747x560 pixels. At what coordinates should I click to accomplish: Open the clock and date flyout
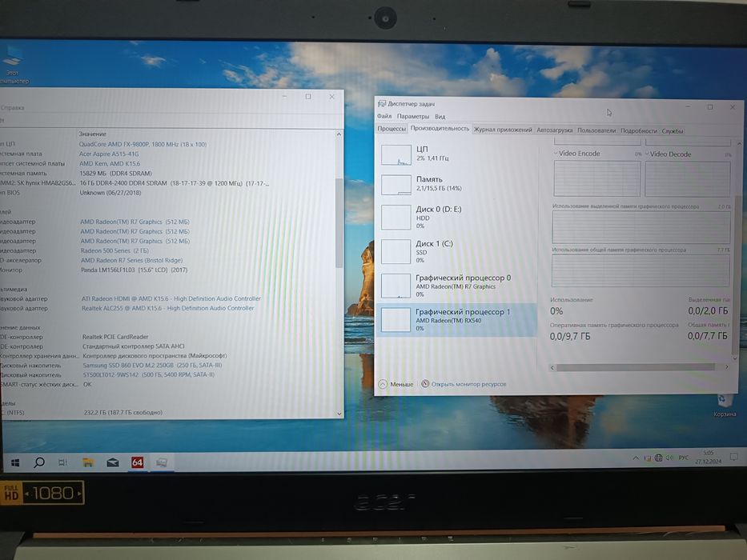708,457
